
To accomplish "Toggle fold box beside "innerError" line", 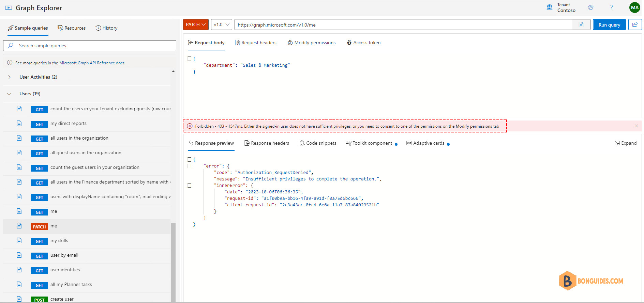I will click(189, 185).
